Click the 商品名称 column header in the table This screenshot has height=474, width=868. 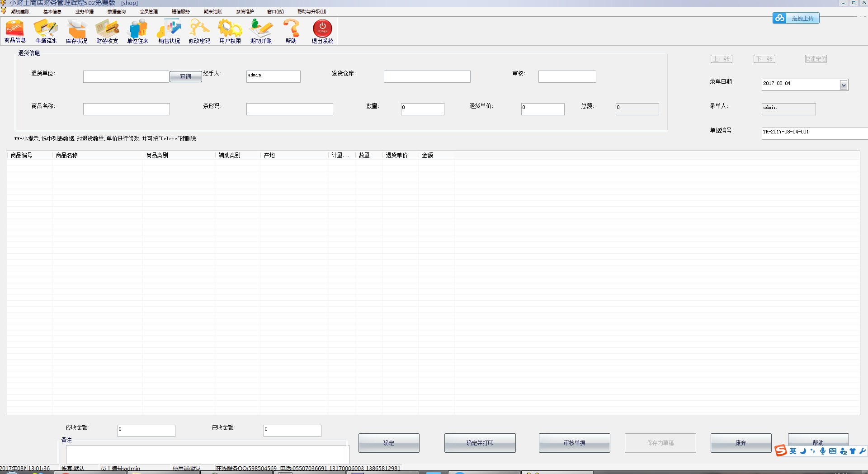pos(97,155)
